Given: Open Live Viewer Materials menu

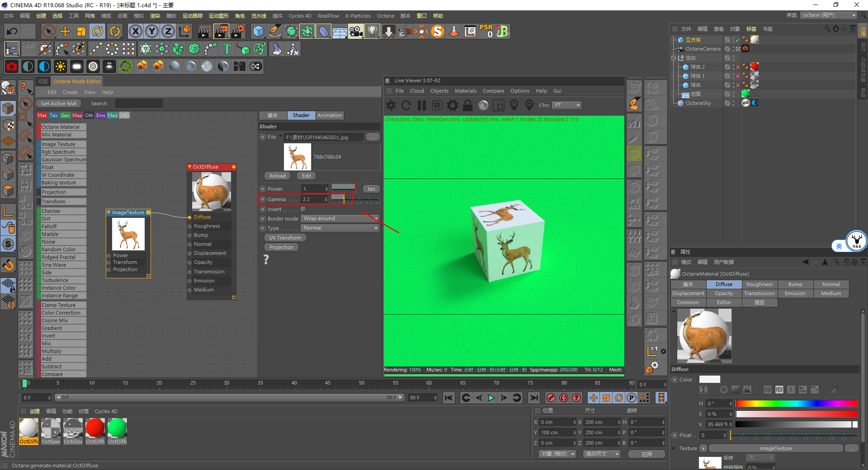Looking at the screenshot, I should [x=465, y=91].
